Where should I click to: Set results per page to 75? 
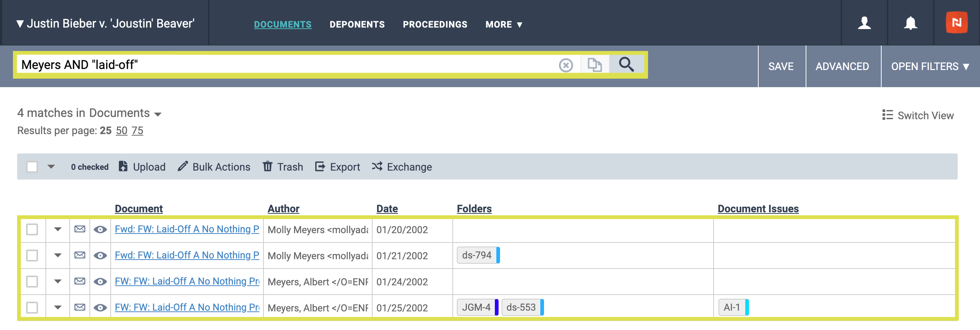[x=137, y=130]
